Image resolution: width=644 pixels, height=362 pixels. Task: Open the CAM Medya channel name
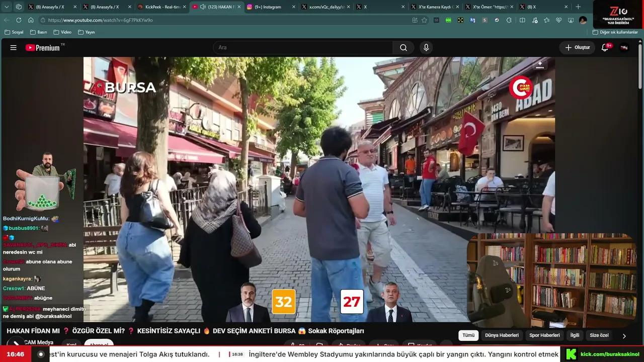[x=39, y=342]
